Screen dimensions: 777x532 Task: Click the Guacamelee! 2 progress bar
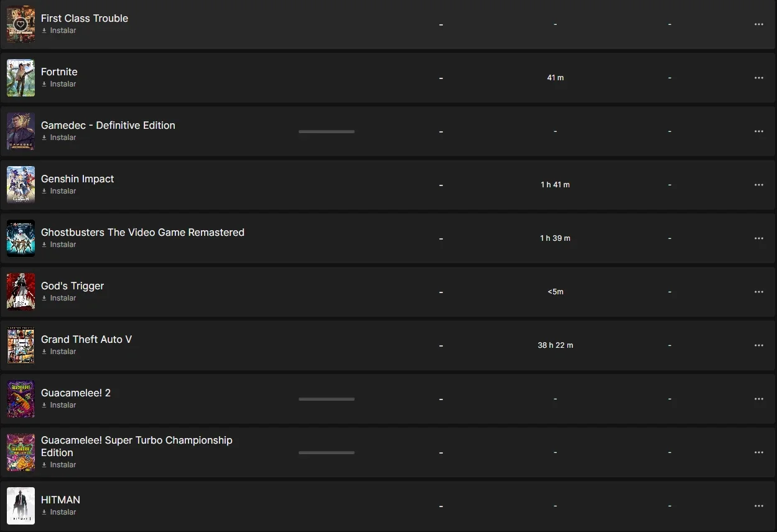[327, 399]
